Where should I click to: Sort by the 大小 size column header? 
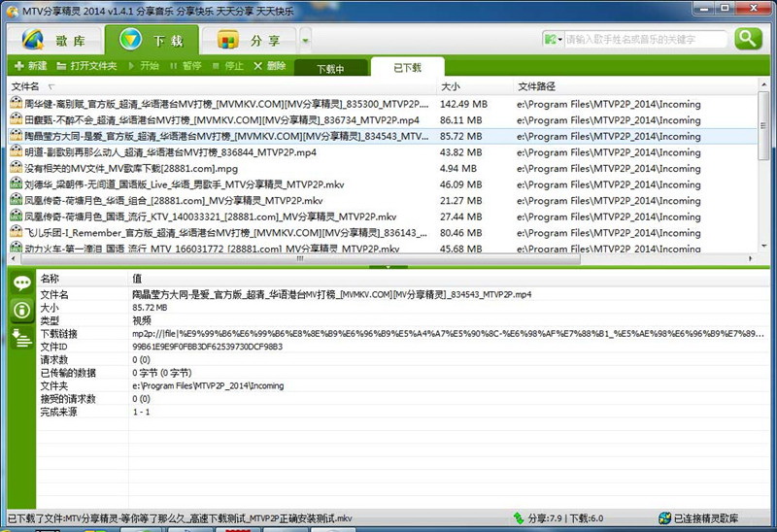pyautogui.click(x=475, y=86)
